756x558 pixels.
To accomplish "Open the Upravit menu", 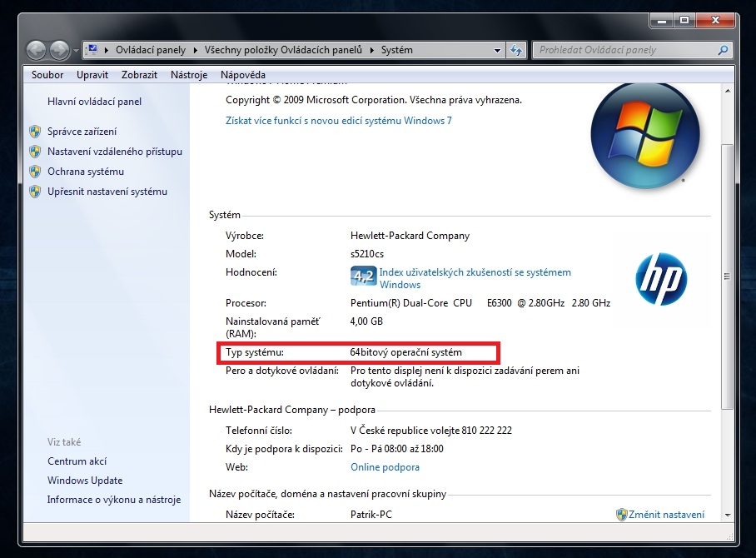I will pyautogui.click(x=92, y=75).
